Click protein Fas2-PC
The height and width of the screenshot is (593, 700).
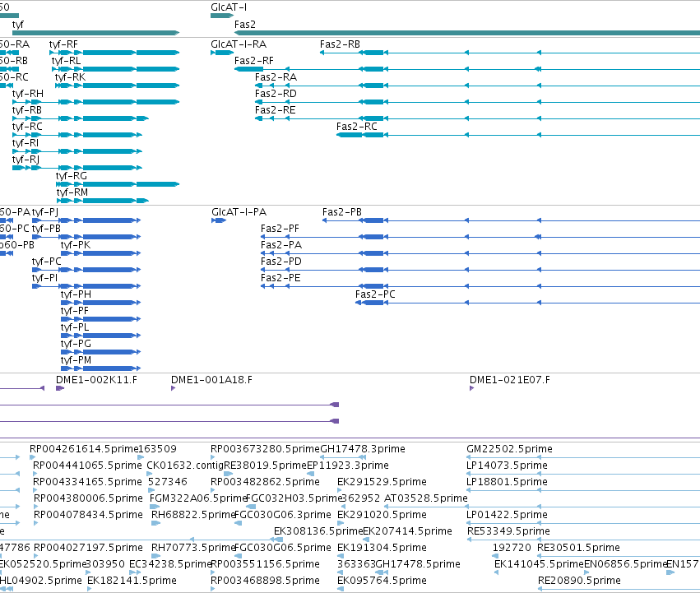(528, 303)
